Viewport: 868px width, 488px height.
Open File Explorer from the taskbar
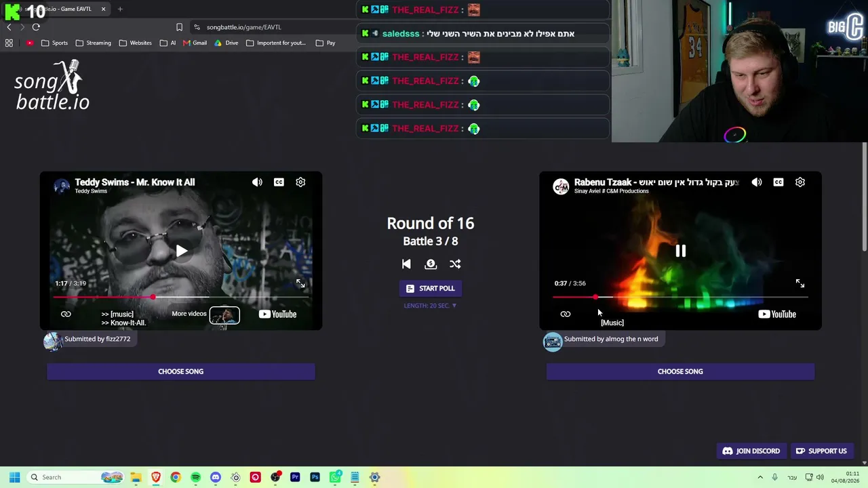[x=136, y=477]
